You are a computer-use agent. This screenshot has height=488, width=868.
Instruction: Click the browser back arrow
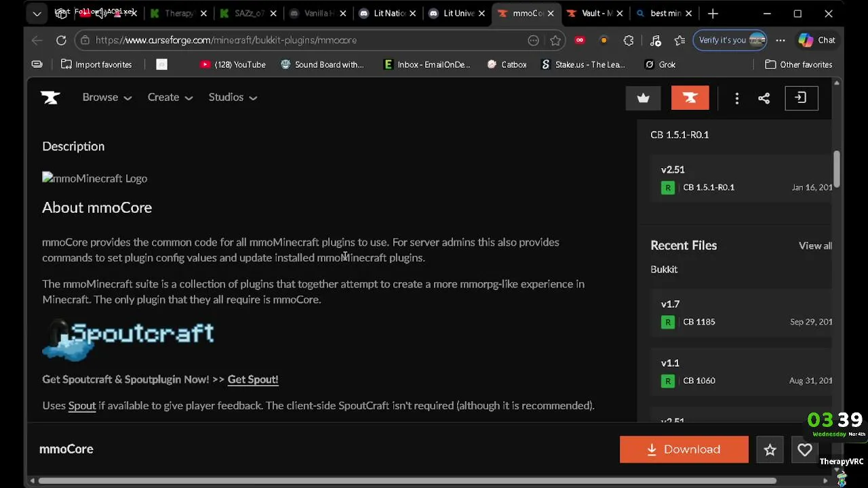pyautogui.click(x=37, y=40)
